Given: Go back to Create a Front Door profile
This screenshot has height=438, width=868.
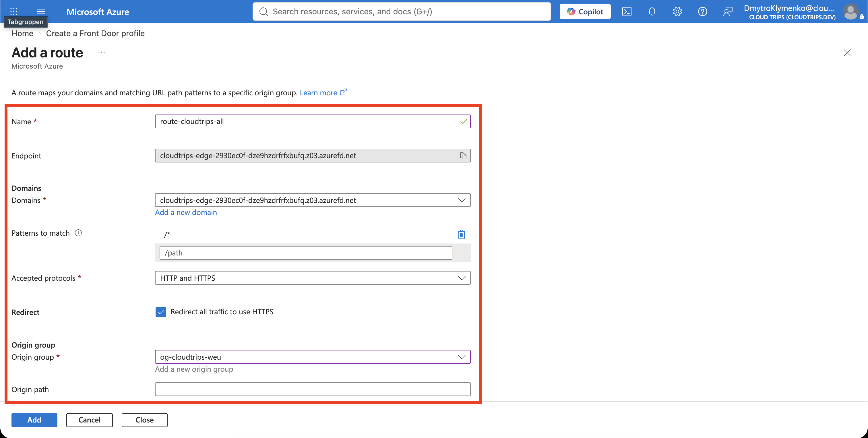Looking at the screenshot, I should click(x=95, y=33).
